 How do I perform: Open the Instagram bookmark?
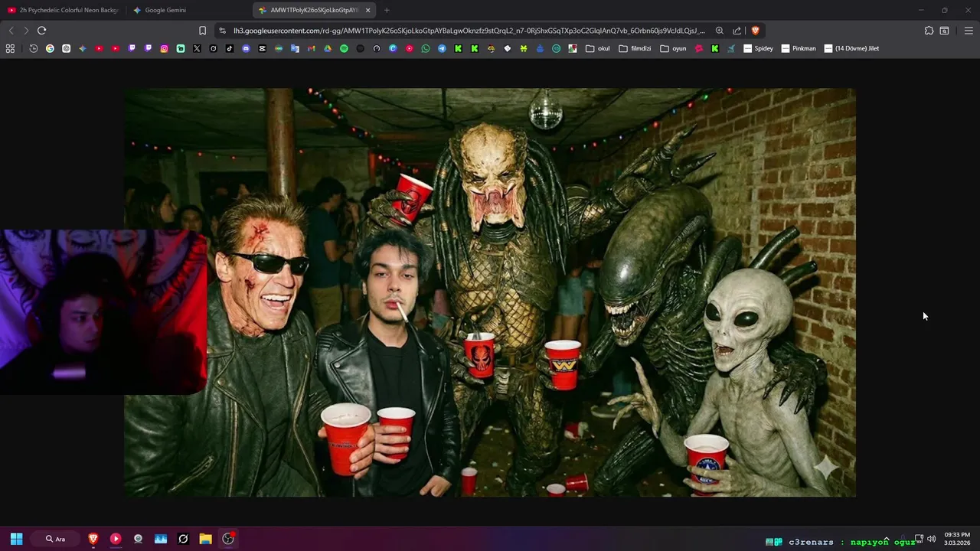coord(164,48)
